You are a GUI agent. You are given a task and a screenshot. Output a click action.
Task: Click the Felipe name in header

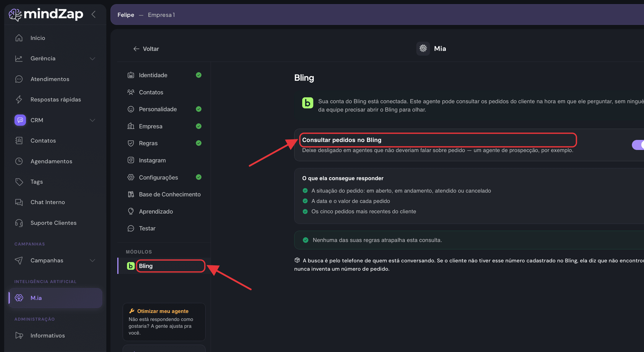(x=126, y=15)
